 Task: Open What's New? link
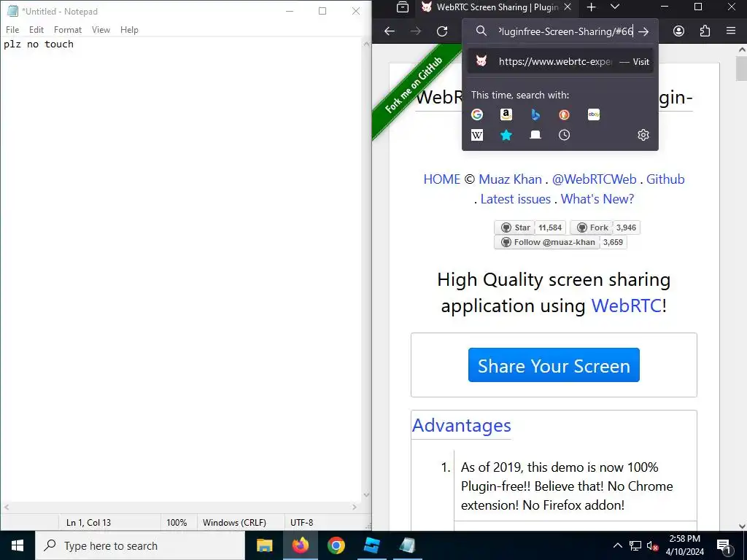[x=597, y=199]
